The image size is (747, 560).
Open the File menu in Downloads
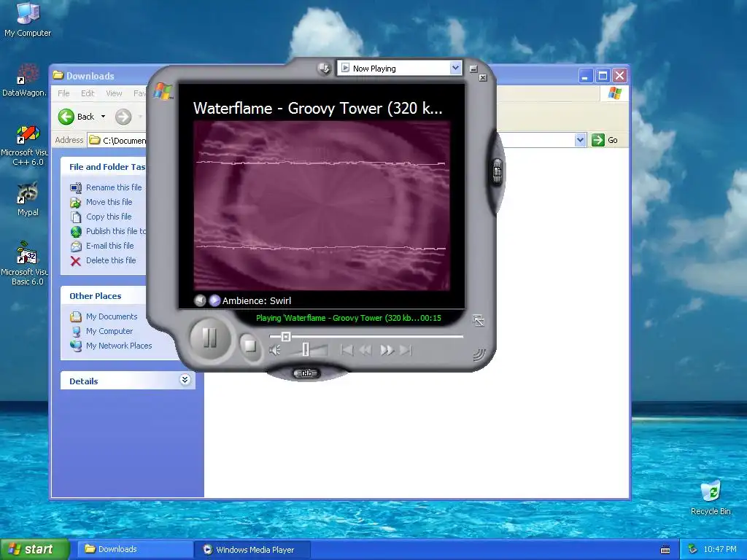point(63,93)
